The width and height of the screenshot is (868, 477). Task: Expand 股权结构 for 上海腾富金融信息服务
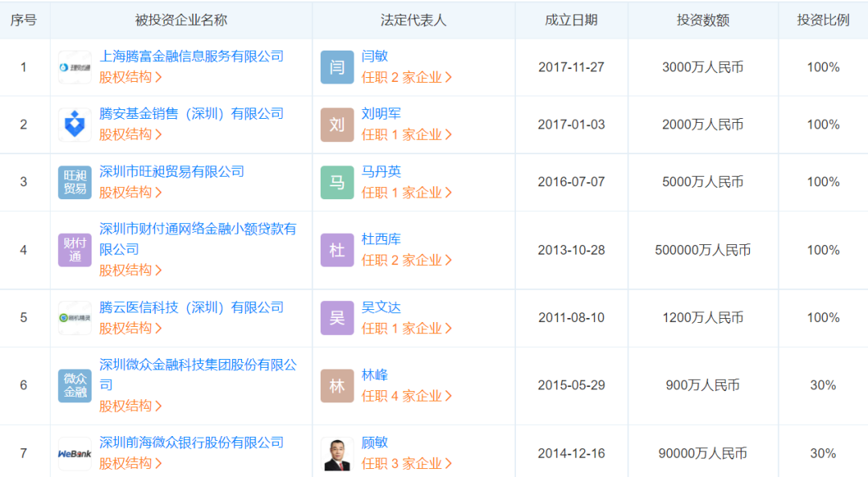pos(131,77)
